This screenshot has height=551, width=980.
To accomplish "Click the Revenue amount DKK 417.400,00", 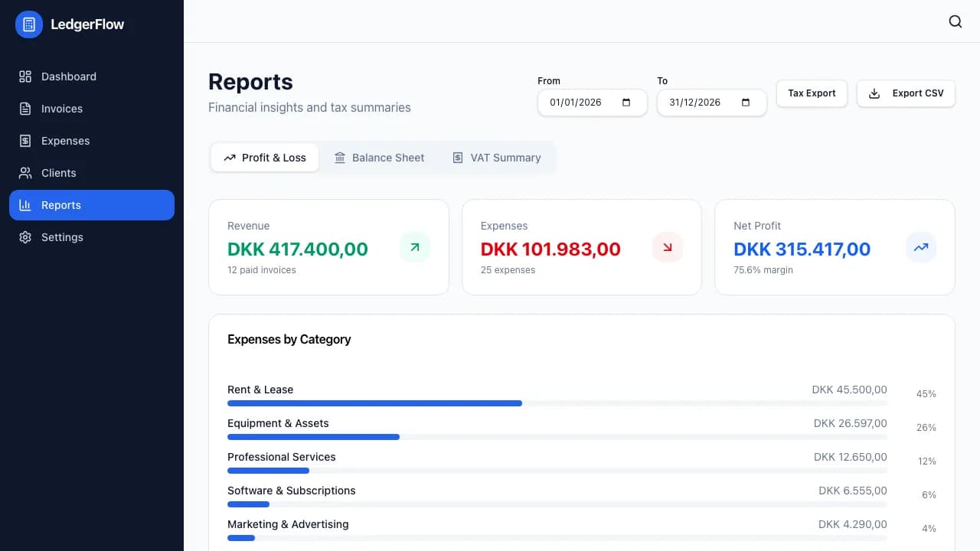I will pyautogui.click(x=298, y=249).
